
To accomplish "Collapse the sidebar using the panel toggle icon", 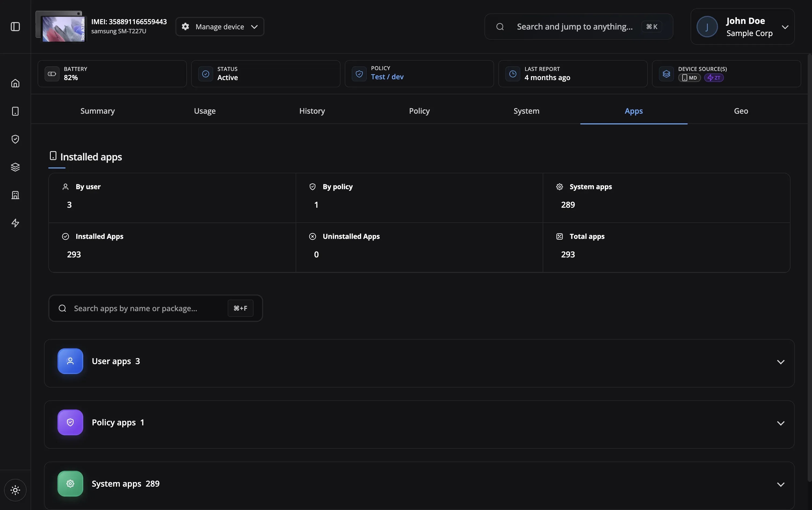I will (x=15, y=27).
